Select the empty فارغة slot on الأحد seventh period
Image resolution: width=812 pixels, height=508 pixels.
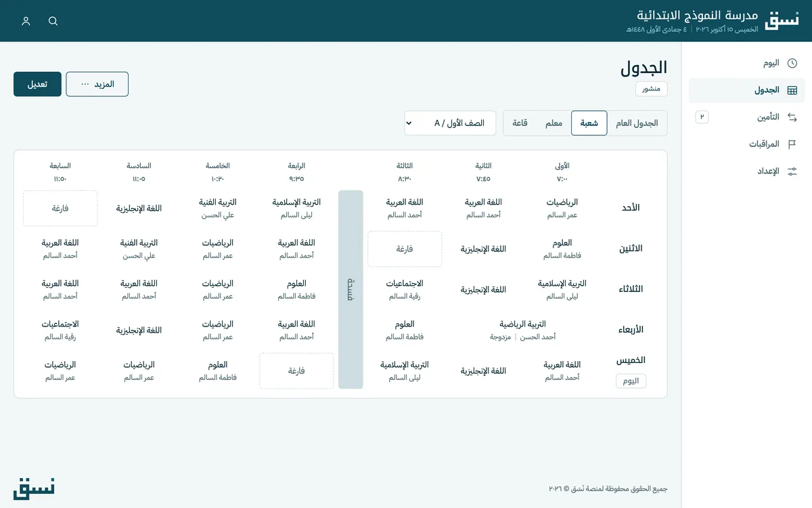coord(60,208)
